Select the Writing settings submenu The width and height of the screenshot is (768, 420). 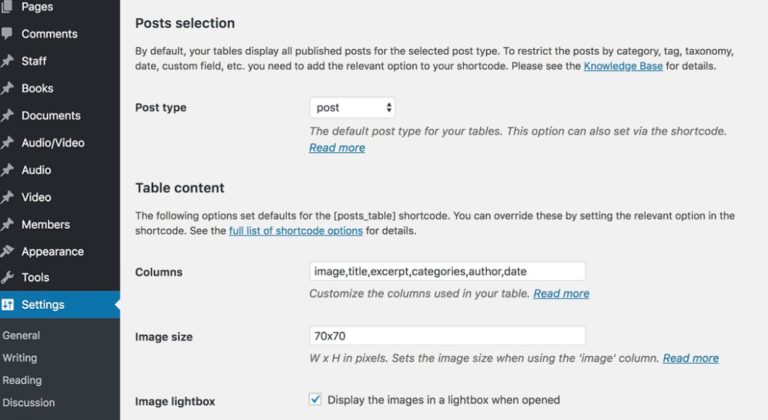click(20, 358)
